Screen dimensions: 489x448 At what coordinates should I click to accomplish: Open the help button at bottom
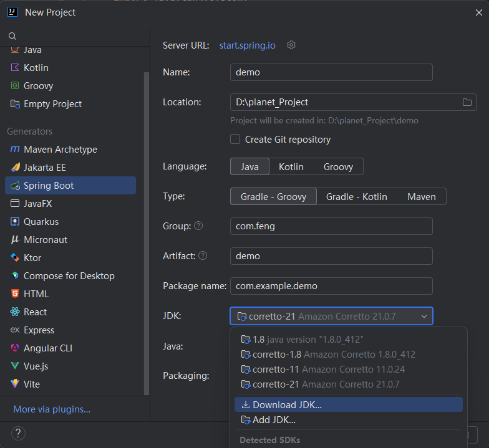tap(18, 434)
